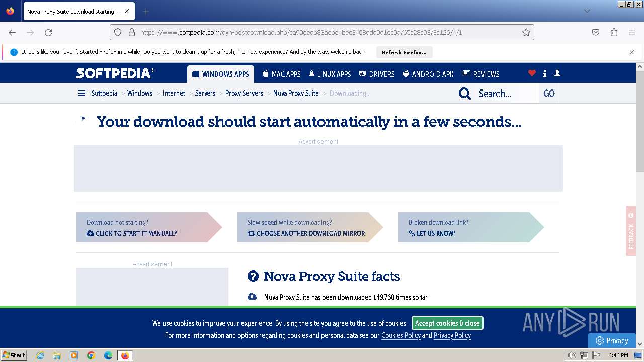Open the Softpedia hamburger menu icon
The width and height of the screenshot is (644, 362).
coord(82,93)
